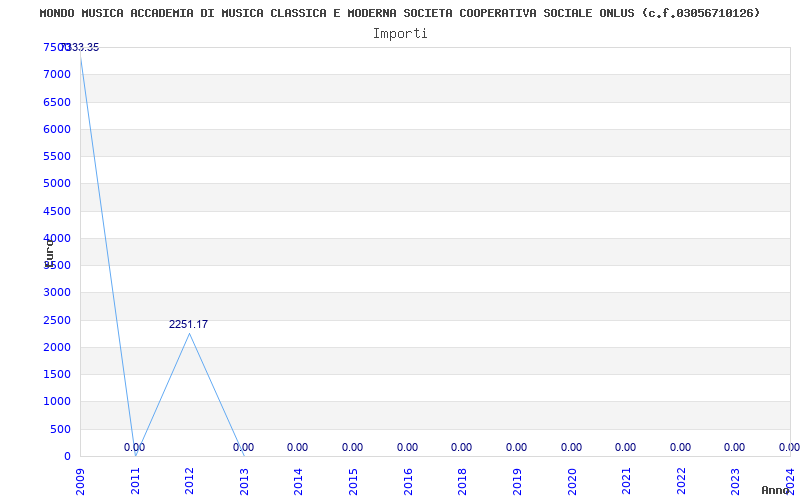Screen dimensions: 800x500
Task: Click the 1000 y-axis tick label
Action: pos(57,402)
